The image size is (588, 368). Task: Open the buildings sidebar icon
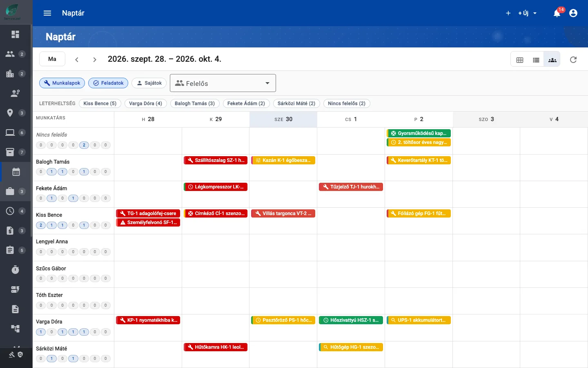10,74
